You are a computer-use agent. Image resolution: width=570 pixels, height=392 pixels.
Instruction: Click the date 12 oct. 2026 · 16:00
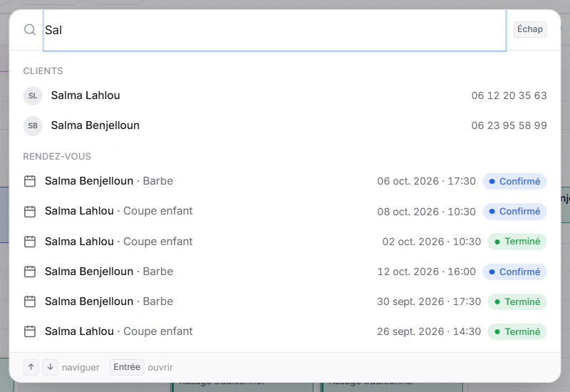[426, 272]
